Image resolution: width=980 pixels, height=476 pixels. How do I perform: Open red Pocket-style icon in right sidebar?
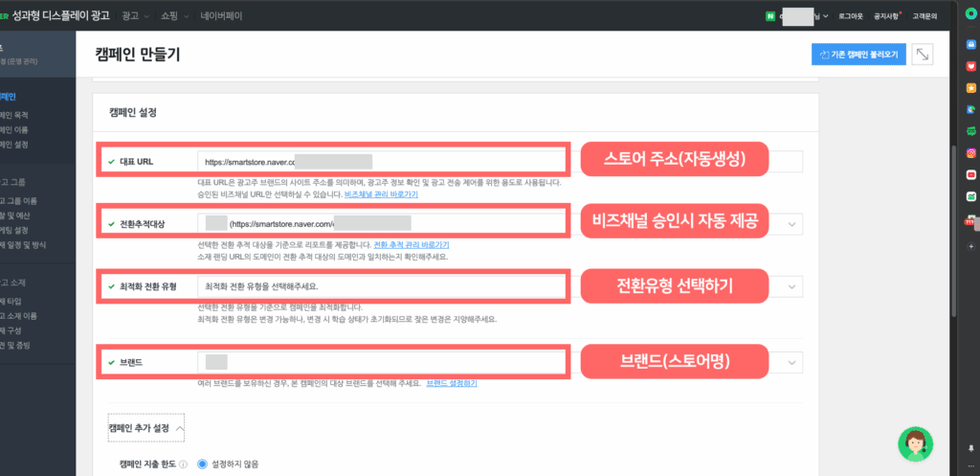(x=970, y=66)
